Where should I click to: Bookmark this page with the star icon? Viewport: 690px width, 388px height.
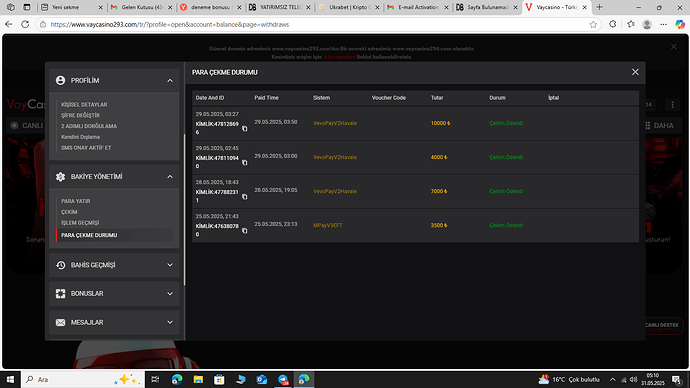point(593,25)
